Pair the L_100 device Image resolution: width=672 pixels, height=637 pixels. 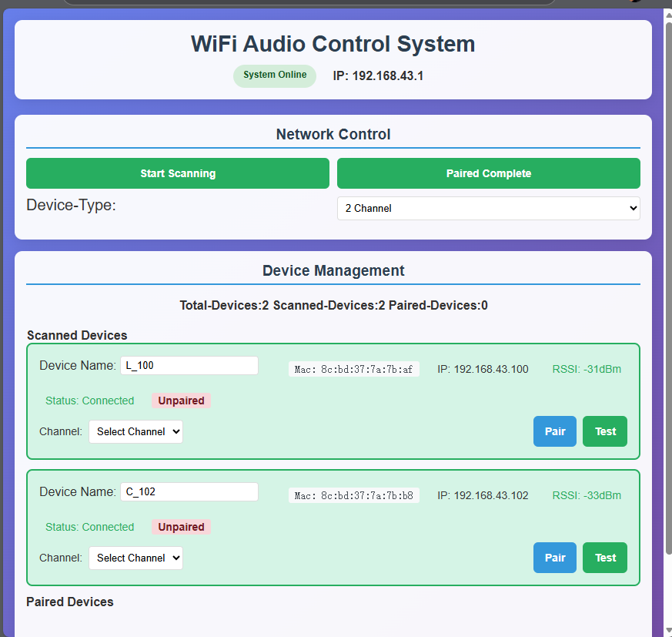[x=554, y=431]
